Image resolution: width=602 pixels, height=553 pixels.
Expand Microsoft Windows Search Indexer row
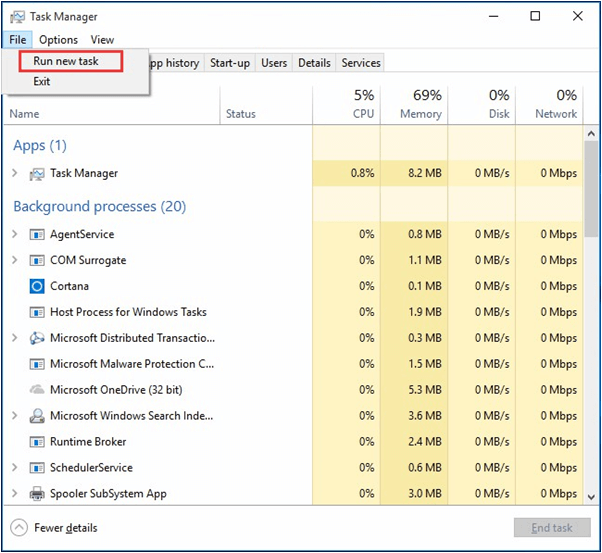click(15, 416)
